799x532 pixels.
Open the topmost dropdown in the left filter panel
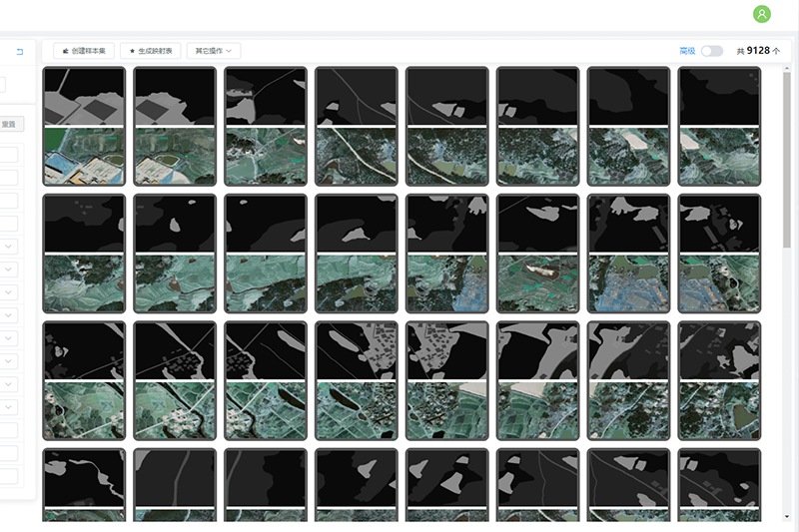click(9, 246)
